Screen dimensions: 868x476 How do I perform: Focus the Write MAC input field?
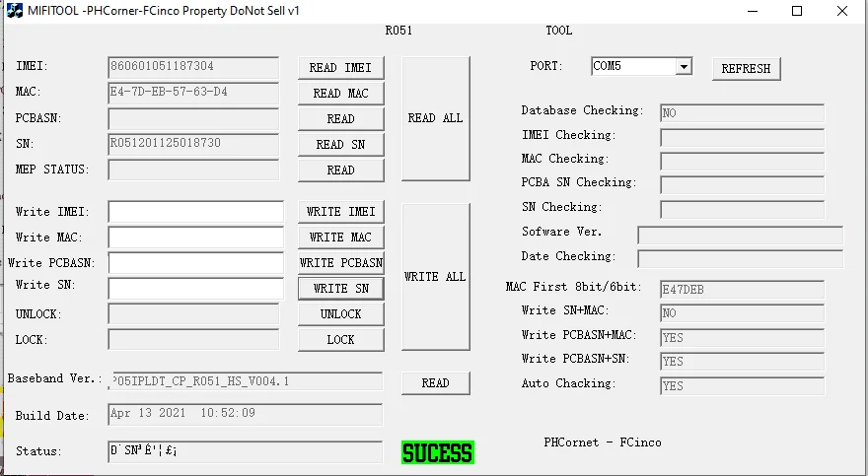tap(196, 238)
